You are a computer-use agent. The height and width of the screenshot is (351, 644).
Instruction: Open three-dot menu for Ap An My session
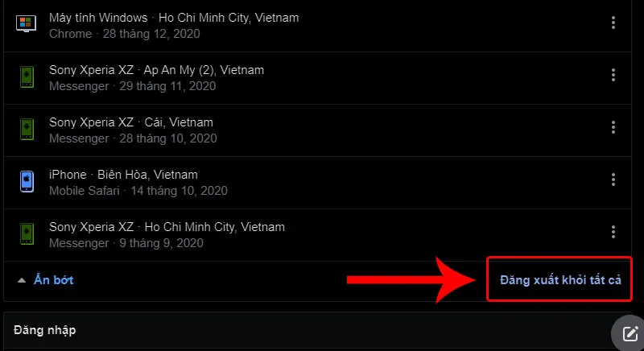coord(613,75)
